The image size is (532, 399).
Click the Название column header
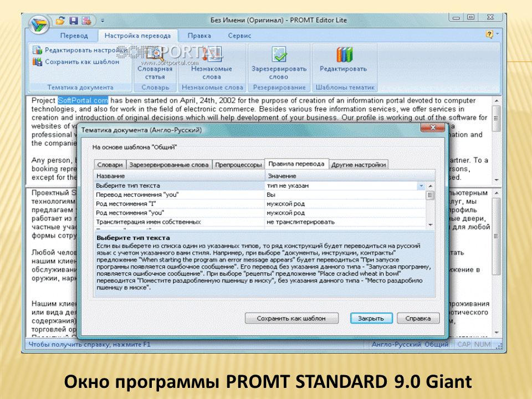[x=179, y=176]
